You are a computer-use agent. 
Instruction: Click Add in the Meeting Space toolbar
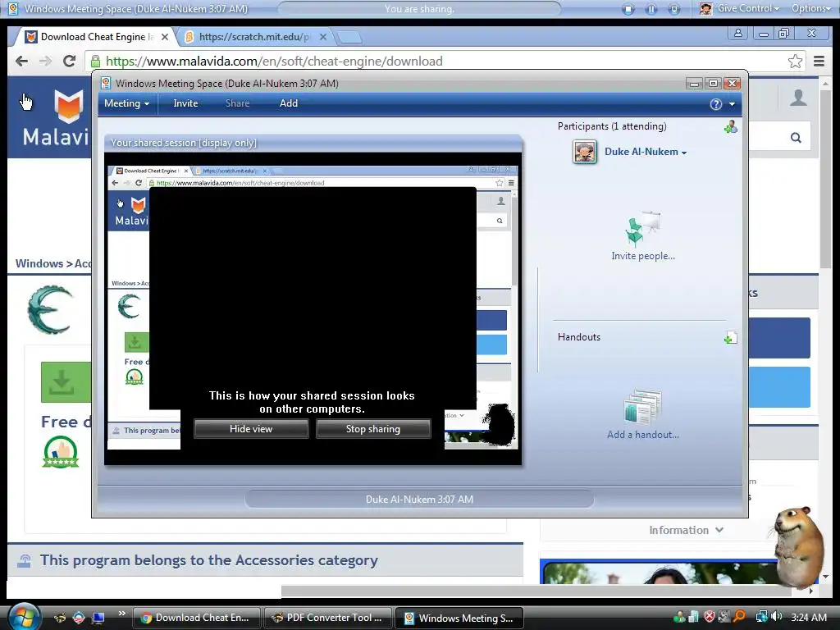click(288, 103)
